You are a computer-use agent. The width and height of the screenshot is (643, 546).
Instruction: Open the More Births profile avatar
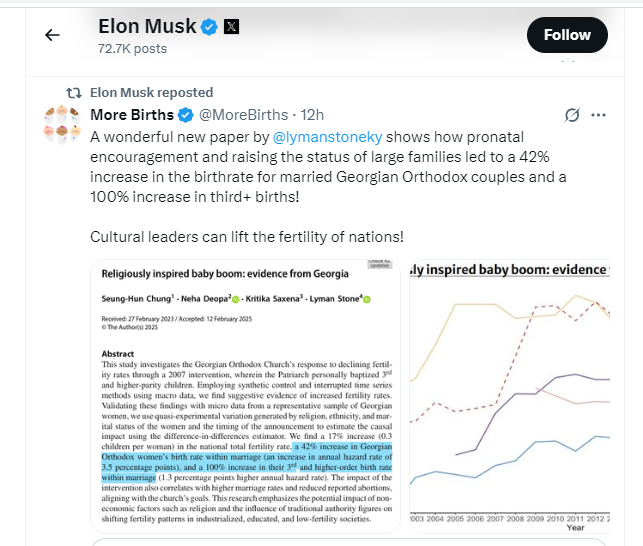click(x=62, y=125)
